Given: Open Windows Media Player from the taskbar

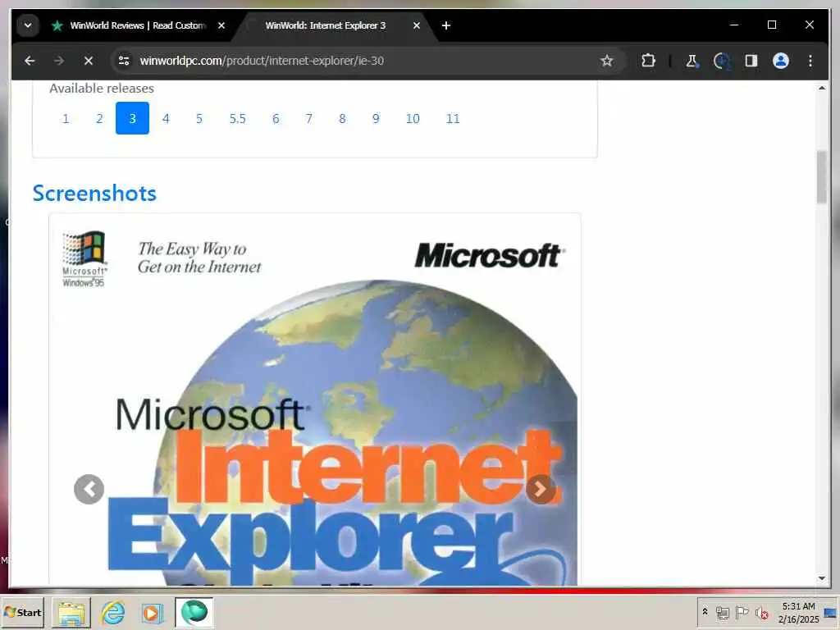Looking at the screenshot, I should [x=152, y=612].
